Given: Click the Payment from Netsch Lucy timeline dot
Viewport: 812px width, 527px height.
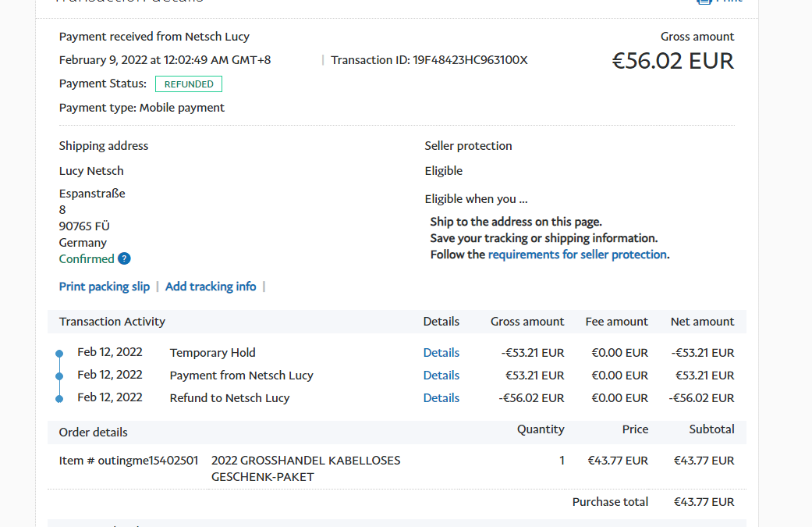Looking at the screenshot, I should pyautogui.click(x=59, y=376).
